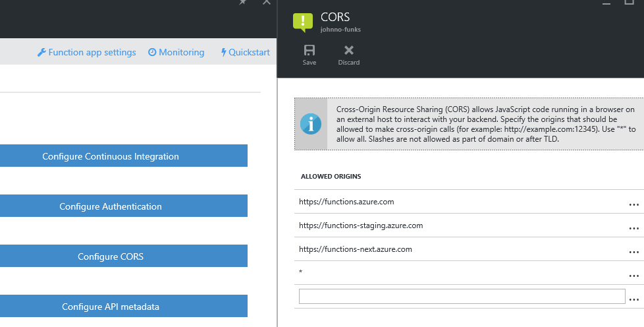Pin the left blade with pin icon
Image resolution: width=644 pixels, height=327 pixels.
pyautogui.click(x=243, y=3)
